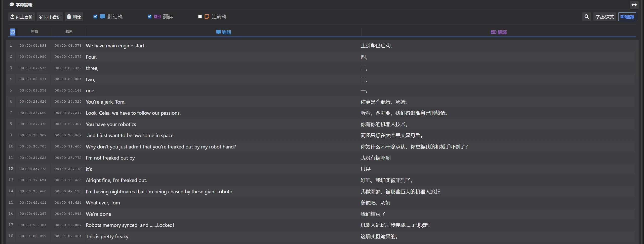The image size is (644, 244).
Task: Click end time 00:01:02.464
Action: pos(68,236)
